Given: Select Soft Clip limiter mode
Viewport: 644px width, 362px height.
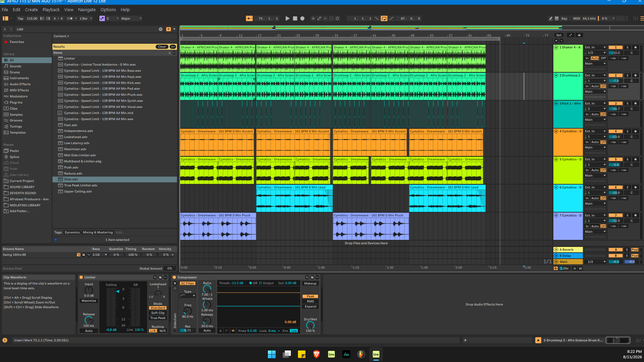Looking at the screenshot, I should coord(158,313).
